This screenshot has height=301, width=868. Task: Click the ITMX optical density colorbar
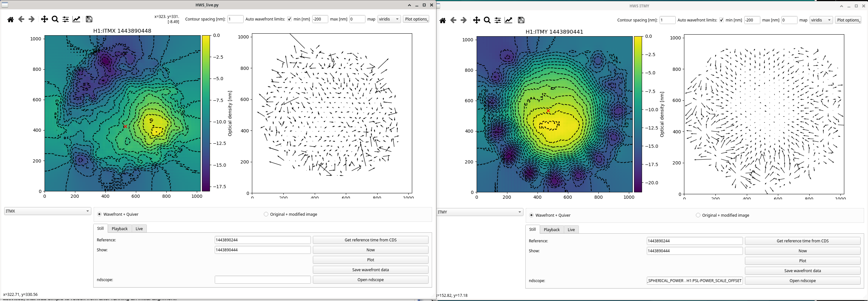pos(206,113)
